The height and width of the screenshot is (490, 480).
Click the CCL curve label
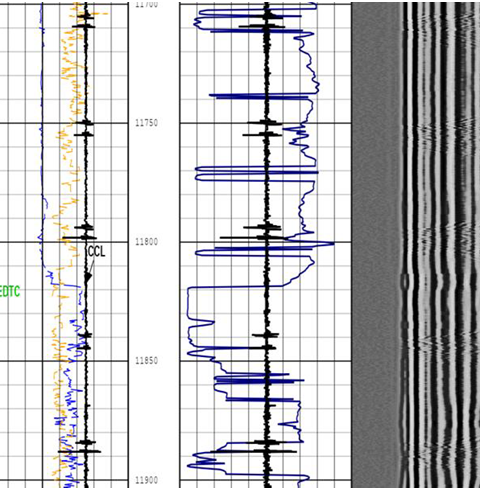click(96, 252)
